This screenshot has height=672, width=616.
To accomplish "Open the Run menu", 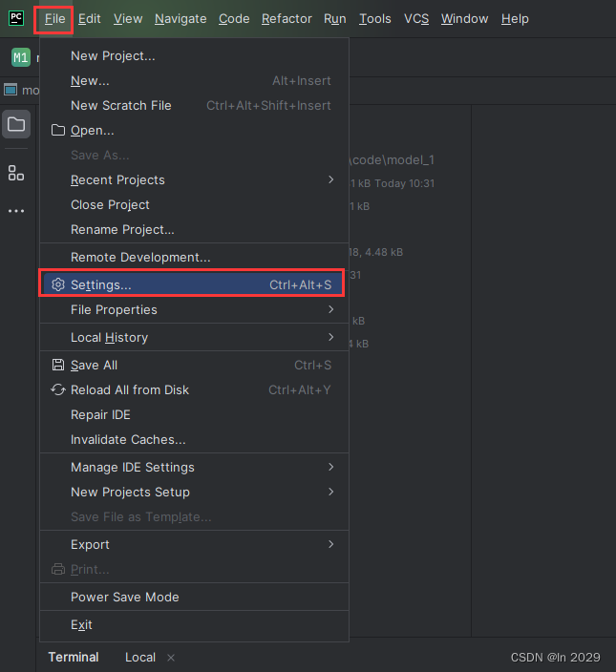I will coord(335,19).
